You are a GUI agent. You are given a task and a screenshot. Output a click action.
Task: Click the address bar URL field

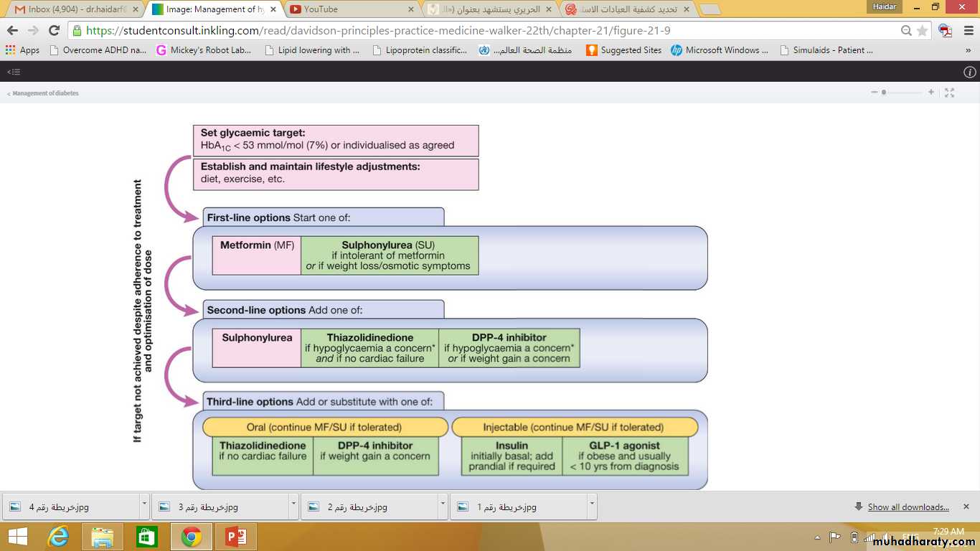(x=488, y=31)
